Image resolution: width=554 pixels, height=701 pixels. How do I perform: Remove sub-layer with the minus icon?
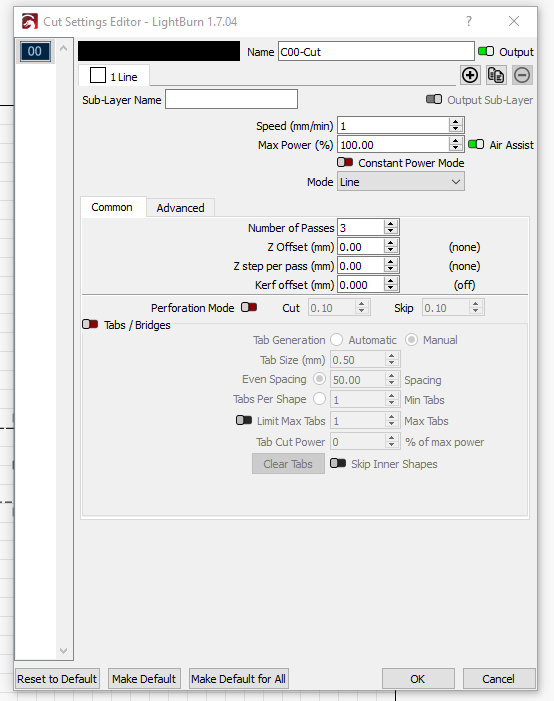point(522,75)
